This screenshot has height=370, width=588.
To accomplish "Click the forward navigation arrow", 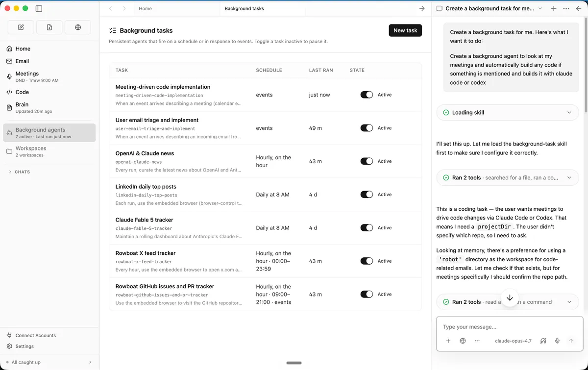I will click(124, 8).
